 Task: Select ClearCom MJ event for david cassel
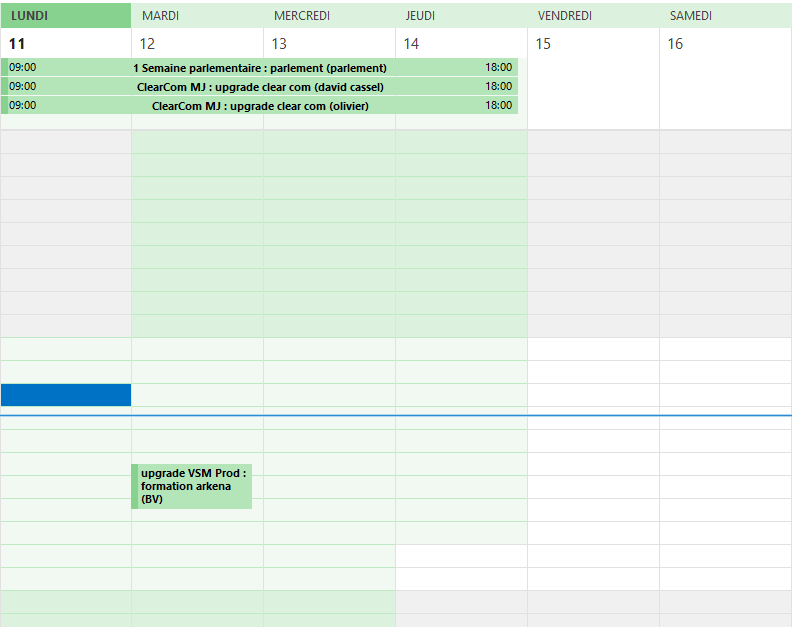point(260,87)
